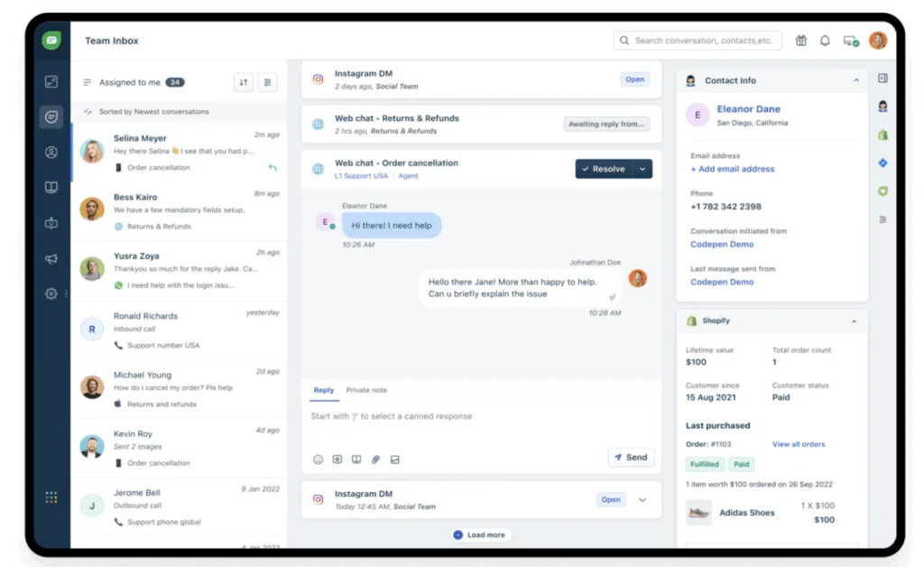Open the Shopify icon in right rail
This screenshot has height=567, width=924.
click(x=882, y=135)
